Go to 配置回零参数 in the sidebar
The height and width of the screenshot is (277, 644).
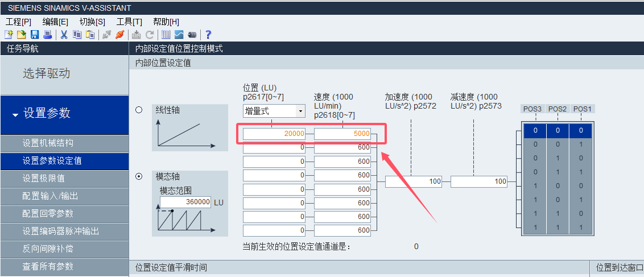[x=48, y=214]
